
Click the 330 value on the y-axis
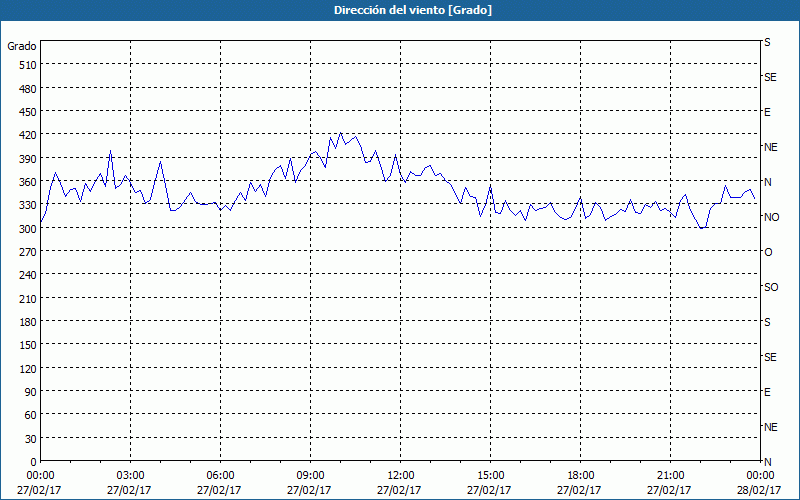29,205
